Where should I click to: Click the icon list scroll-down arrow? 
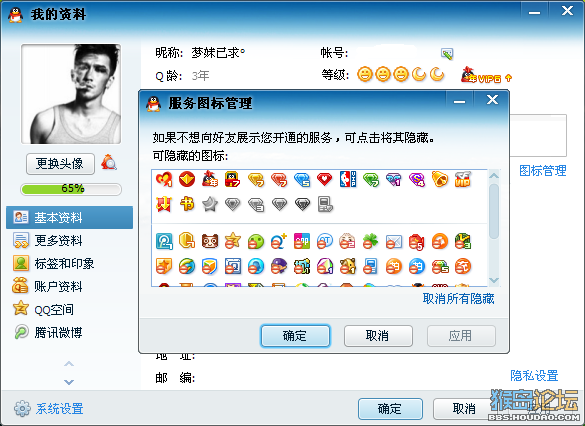(x=494, y=280)
